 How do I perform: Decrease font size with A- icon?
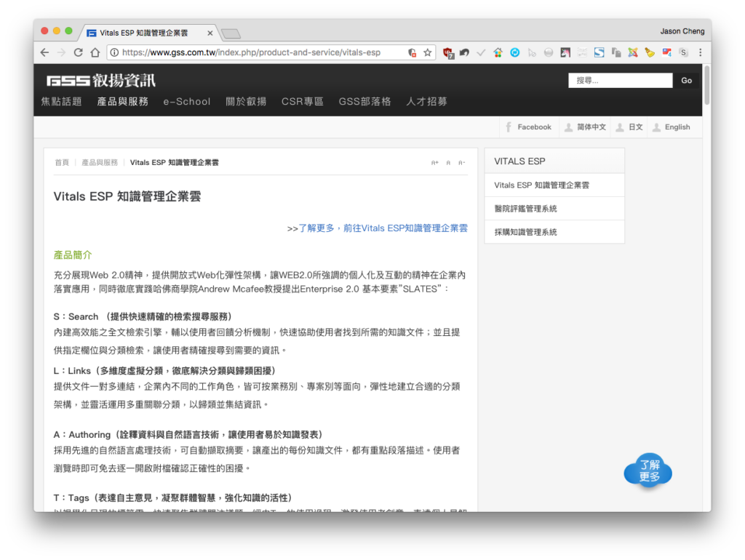tap(461, 163)
